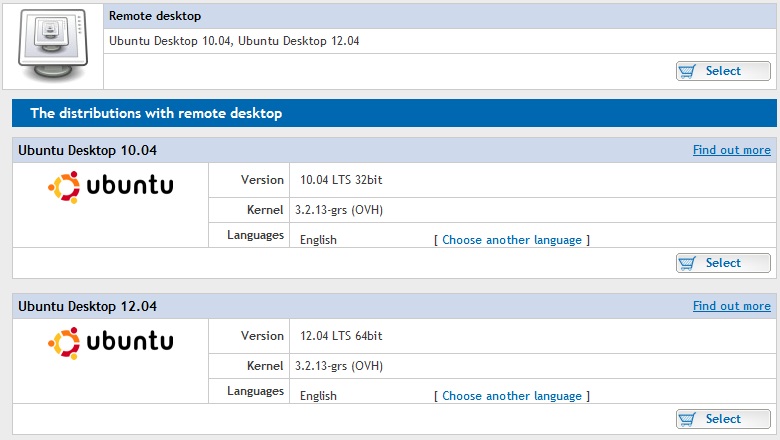780x440 pixels.
Task: Click the kernel value in Ubuntu 12.04 section
Action: pos(339,366)
